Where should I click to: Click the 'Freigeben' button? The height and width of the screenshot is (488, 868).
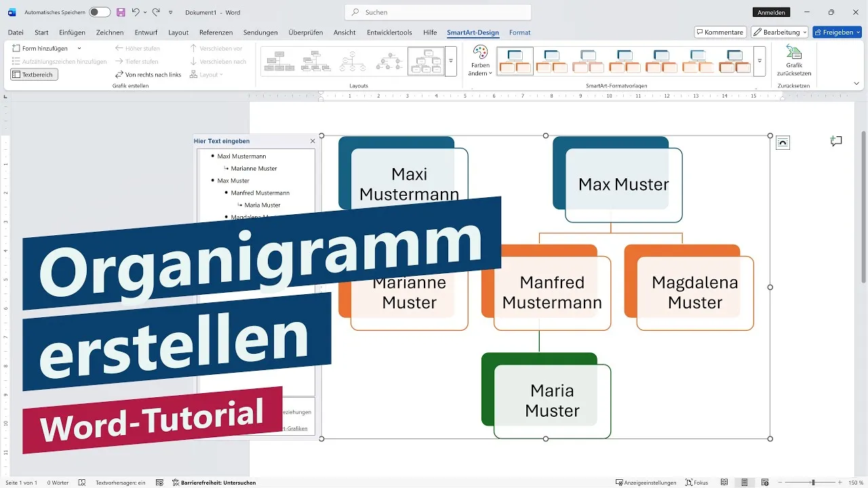pos(836,31)
